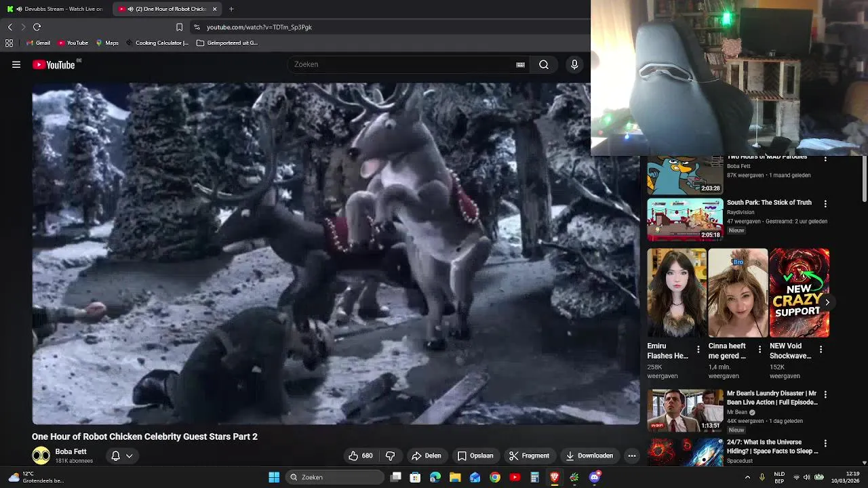Viewport: 868px width, 488px height.
Task: Close the Robot Chicken YouTube tab
Action: click(x=215, y=9)
